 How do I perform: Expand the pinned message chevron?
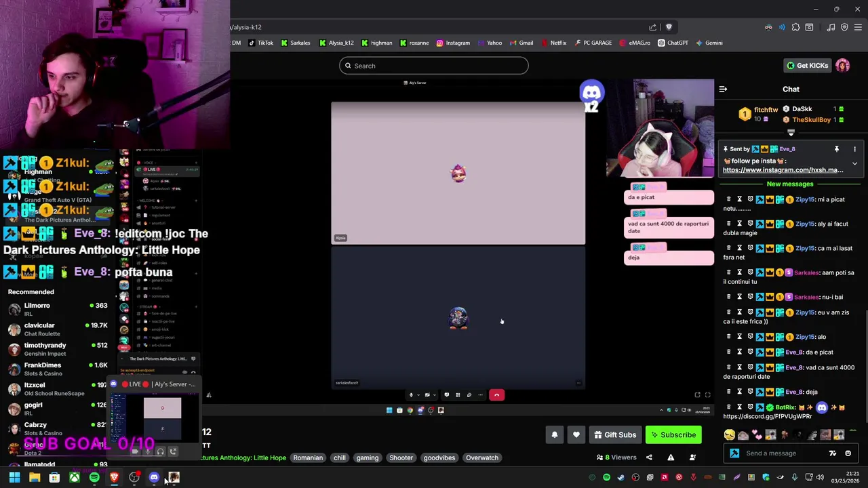pyautogui.click(x=854, y=163)
